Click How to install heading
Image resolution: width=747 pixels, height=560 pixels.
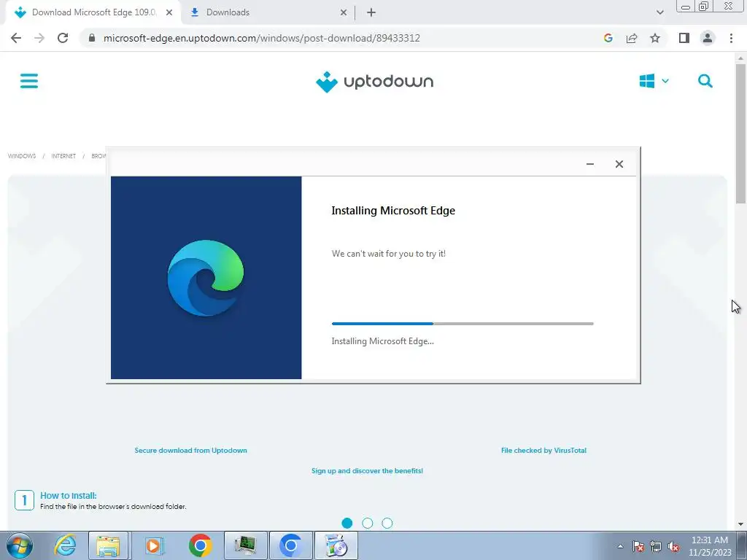coord(68,495)
